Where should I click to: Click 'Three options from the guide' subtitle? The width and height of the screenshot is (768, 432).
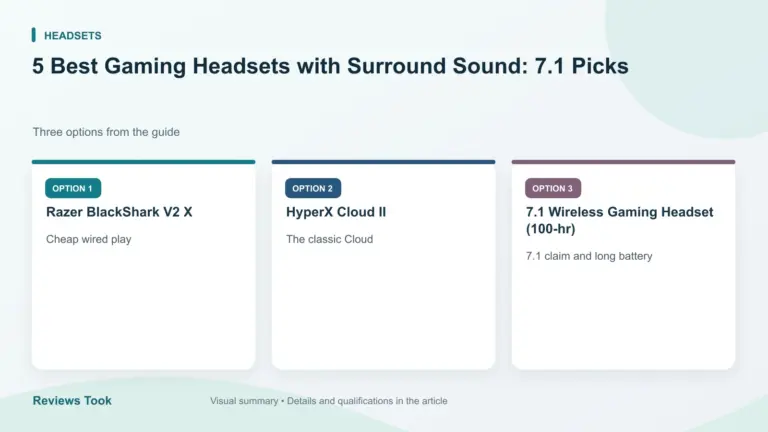(106, 132)
